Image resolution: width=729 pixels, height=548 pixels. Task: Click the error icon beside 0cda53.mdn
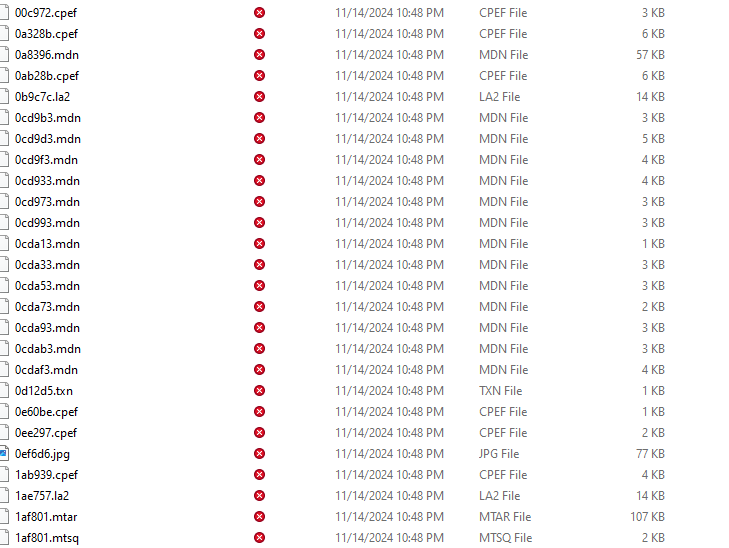click(x=259, y=286)
